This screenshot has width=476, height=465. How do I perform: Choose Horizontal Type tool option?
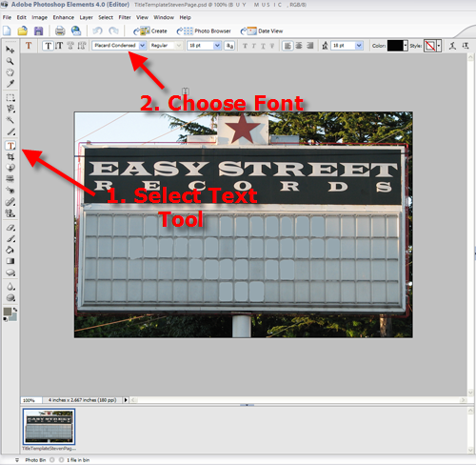(x=48, y=46)
